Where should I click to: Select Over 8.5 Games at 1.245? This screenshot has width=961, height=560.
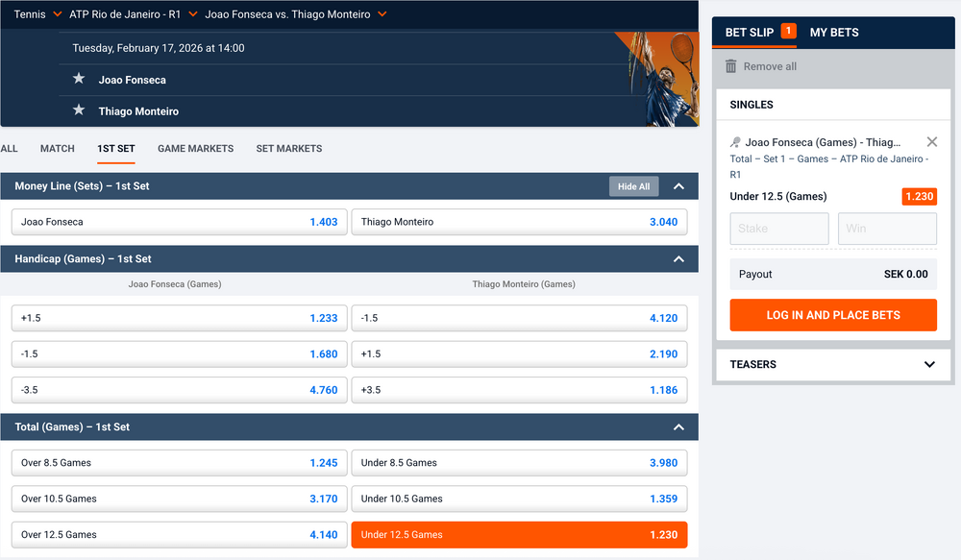pyautogui.click(x=179, y=463)
